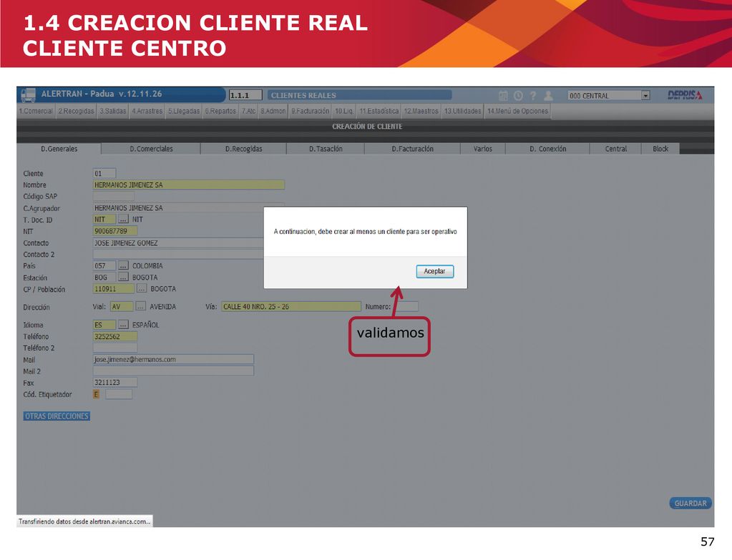Click the T. Doc. ID field NIT

pos(104,220)
